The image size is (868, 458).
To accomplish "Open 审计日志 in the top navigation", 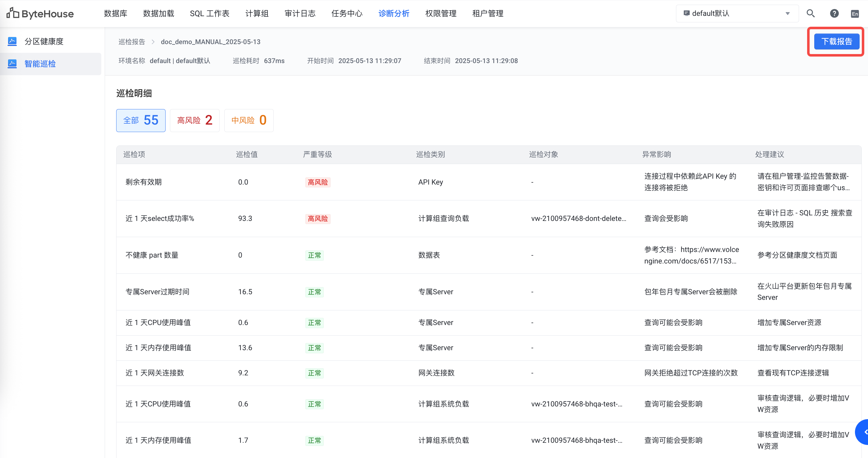I will (300, 13).
